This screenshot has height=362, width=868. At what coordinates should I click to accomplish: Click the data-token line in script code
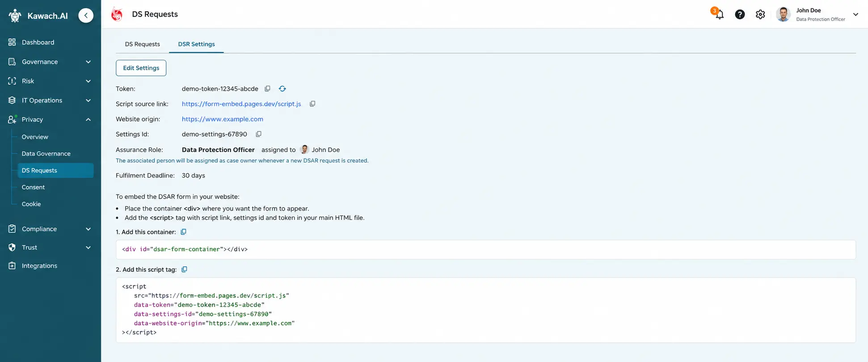[x=199, y=305]
